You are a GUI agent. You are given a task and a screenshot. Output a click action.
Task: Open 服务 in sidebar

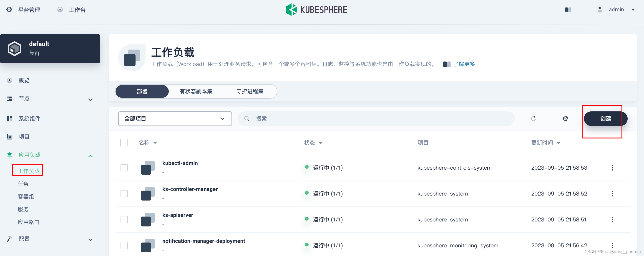coord(23,209)
